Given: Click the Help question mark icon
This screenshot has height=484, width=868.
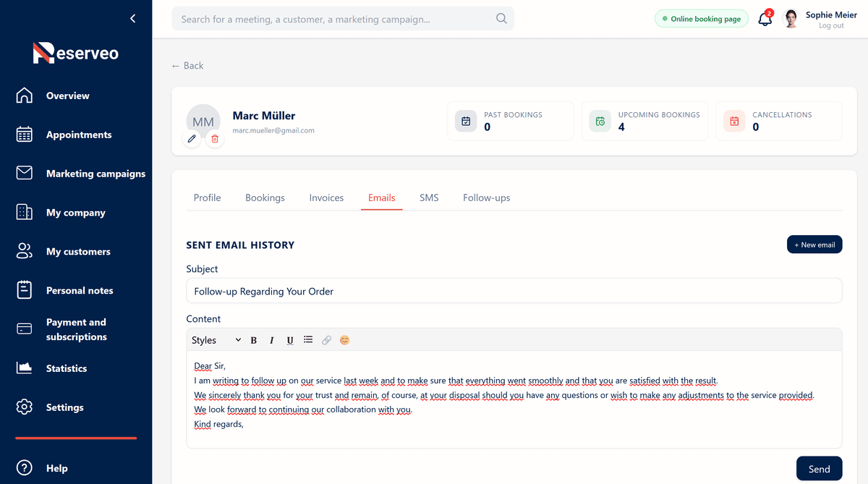Looking at the screenshot, I should [25, 468].
